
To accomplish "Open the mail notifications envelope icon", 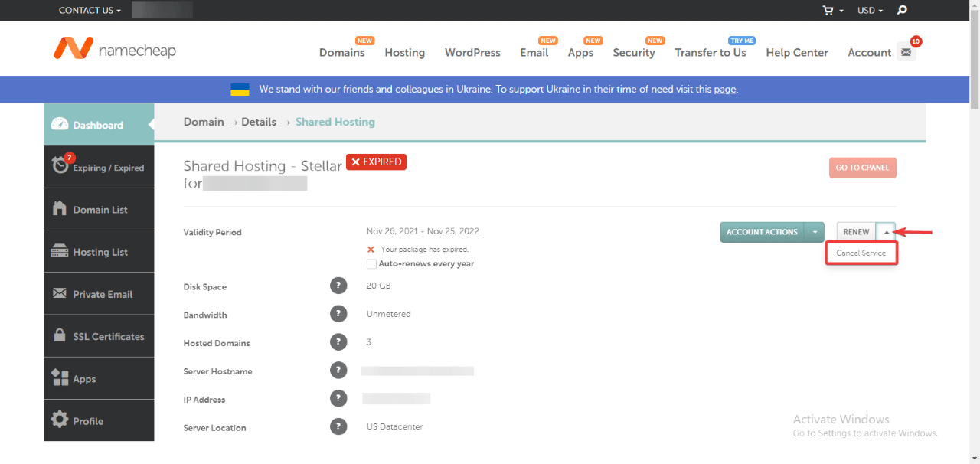I will tap(906, 53).
